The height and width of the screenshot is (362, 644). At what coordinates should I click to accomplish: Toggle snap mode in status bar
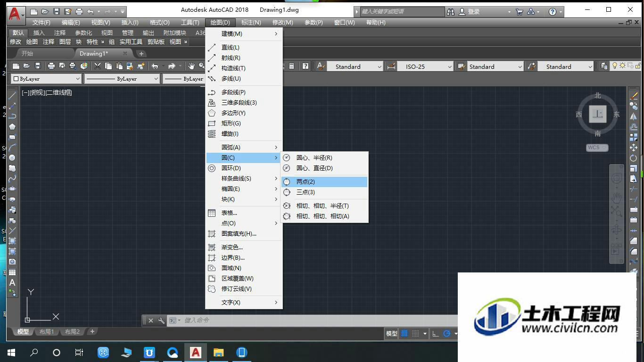pos(415,333)
